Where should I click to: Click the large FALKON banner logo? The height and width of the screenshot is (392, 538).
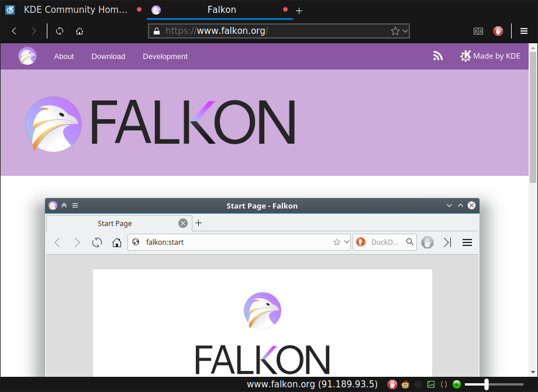coord(160,124)
